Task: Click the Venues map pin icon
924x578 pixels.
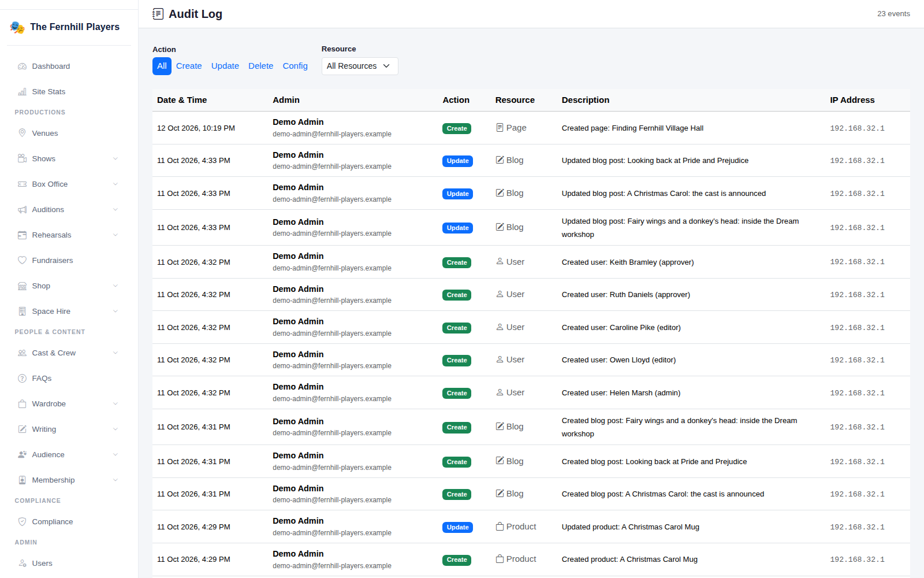Action: click(22, 134)
